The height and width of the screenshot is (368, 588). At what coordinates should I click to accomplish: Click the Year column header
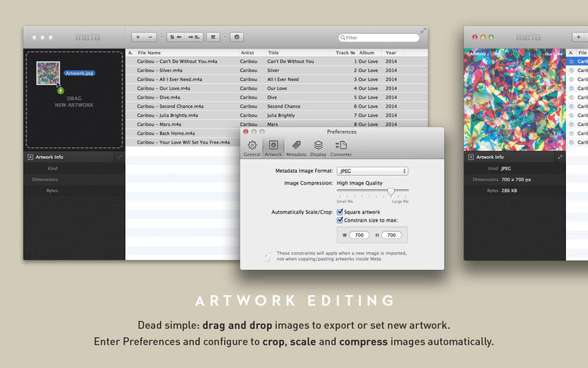click(391, 53)
